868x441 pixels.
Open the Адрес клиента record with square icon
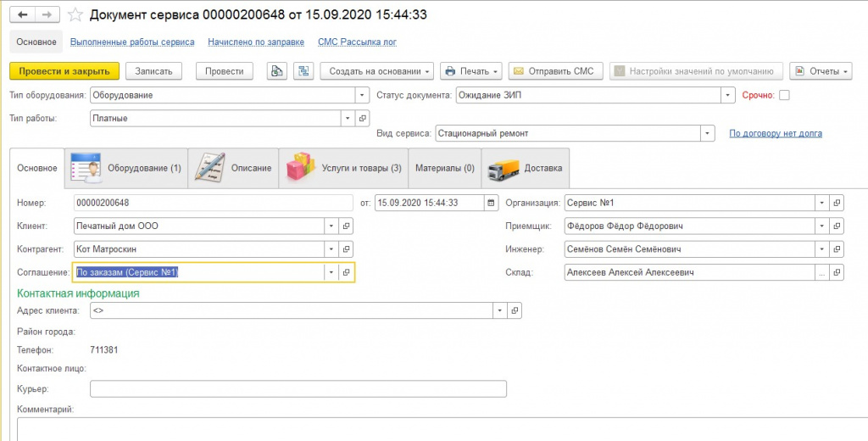click(515, 310)
